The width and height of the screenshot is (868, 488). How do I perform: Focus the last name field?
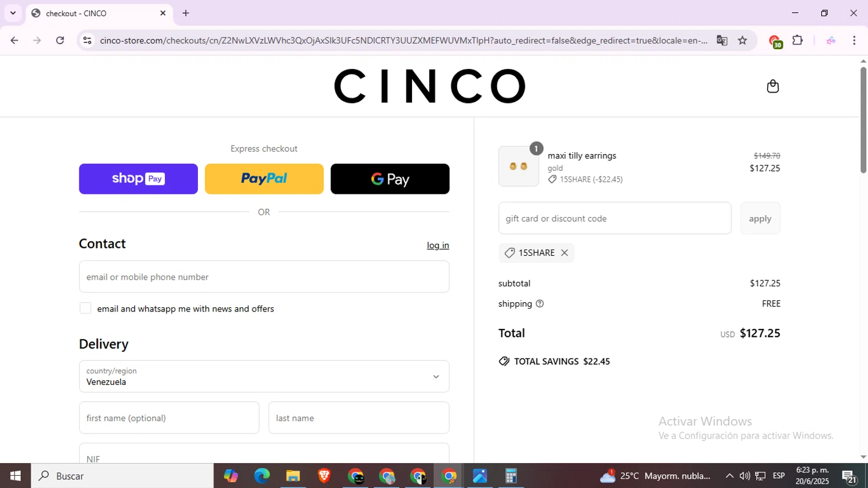(359, 418)
